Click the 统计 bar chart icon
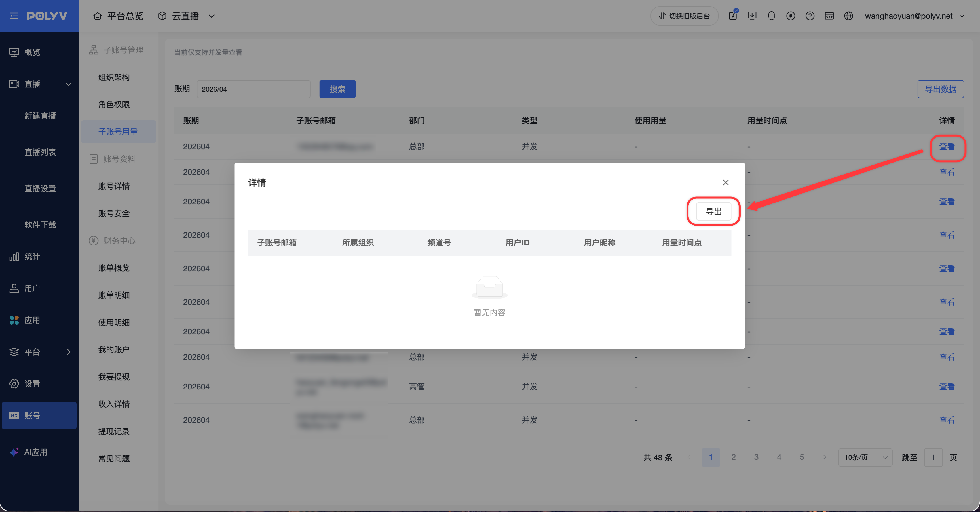Screen dimensions: 980x512 tap(14, 257)
